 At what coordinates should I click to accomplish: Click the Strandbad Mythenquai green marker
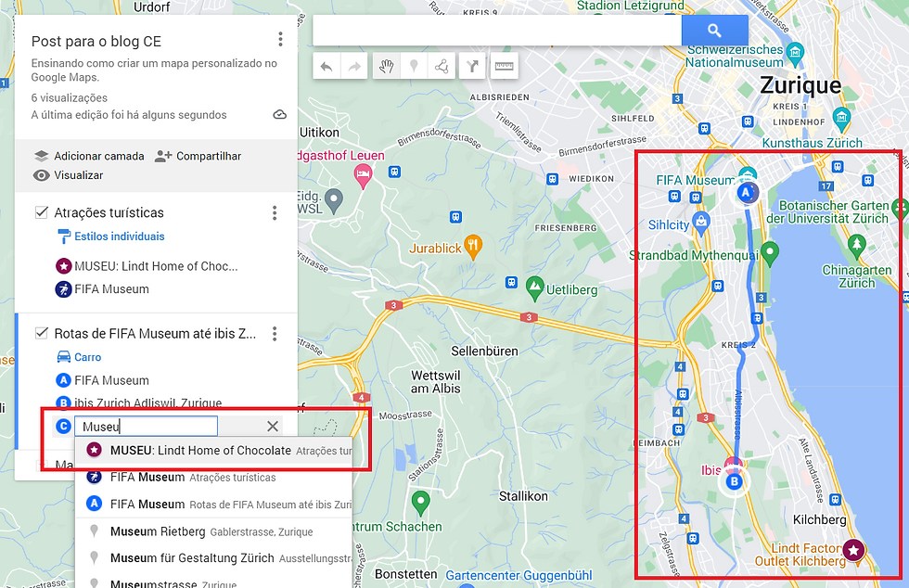pyautogui.click(x=770, y=252)
